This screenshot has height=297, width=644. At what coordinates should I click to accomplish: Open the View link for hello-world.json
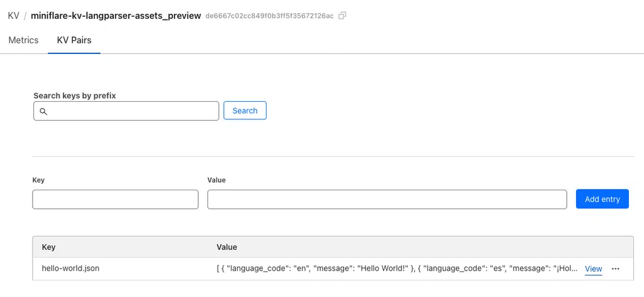tap(593, 269)
